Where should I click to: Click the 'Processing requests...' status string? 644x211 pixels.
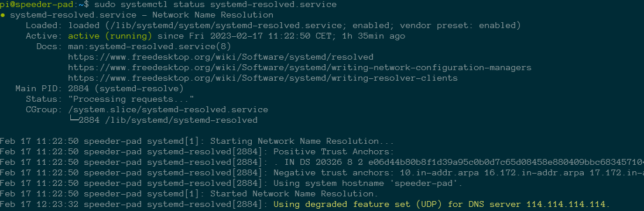(131, 99)
